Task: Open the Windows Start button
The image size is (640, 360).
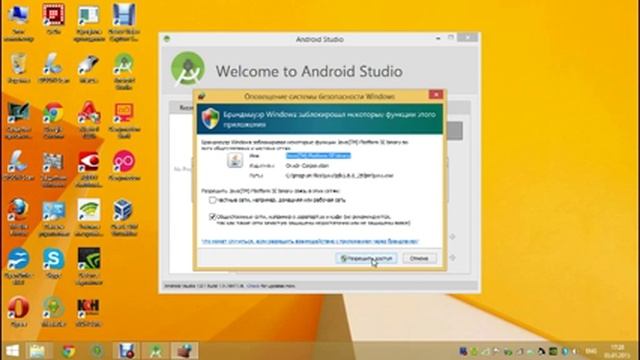Action: click(12, 351)
